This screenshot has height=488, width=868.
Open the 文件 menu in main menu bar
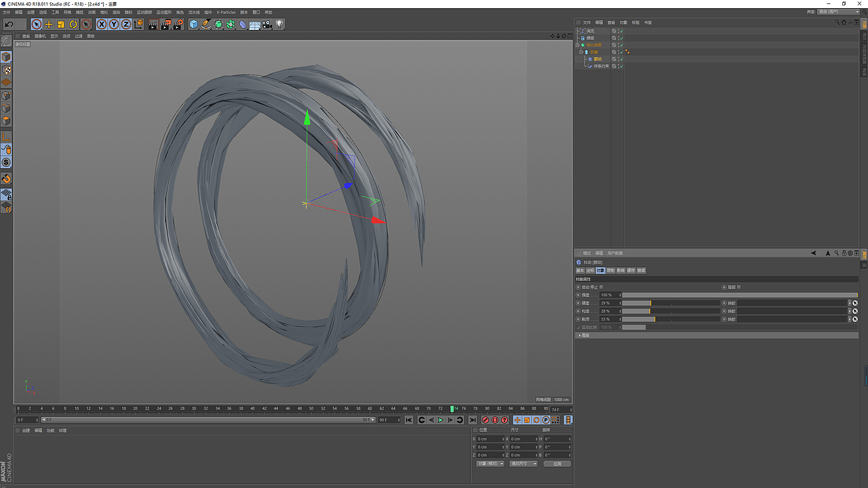pyautogui.click(x=6, y=12)
